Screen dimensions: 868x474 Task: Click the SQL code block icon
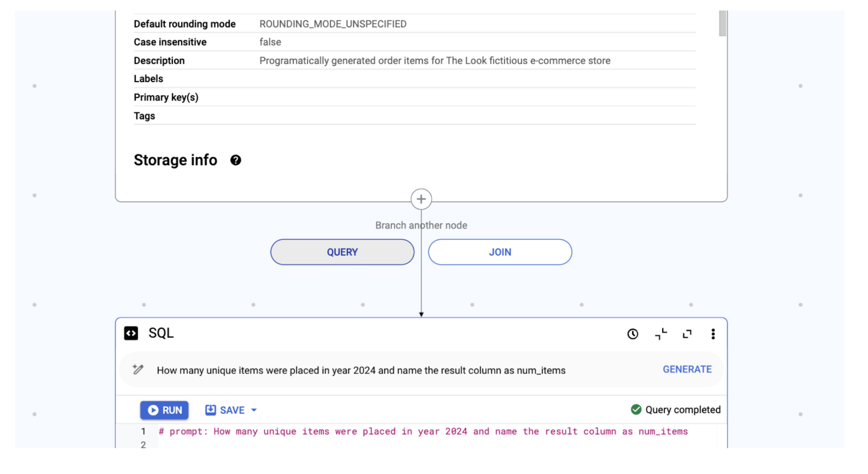pos(131,333)
